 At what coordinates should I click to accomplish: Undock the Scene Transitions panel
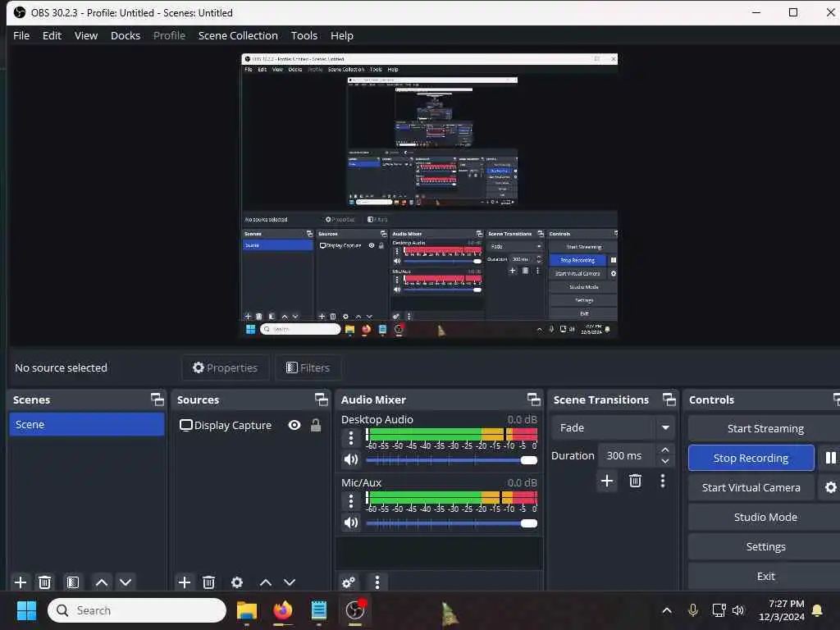point(669,399)
